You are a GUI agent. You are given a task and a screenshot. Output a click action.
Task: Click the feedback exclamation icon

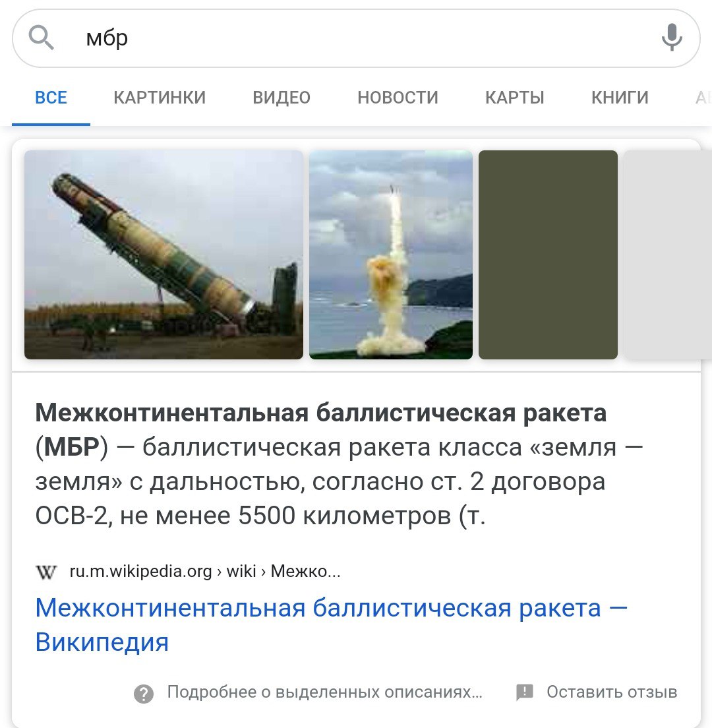pos(525,692)
